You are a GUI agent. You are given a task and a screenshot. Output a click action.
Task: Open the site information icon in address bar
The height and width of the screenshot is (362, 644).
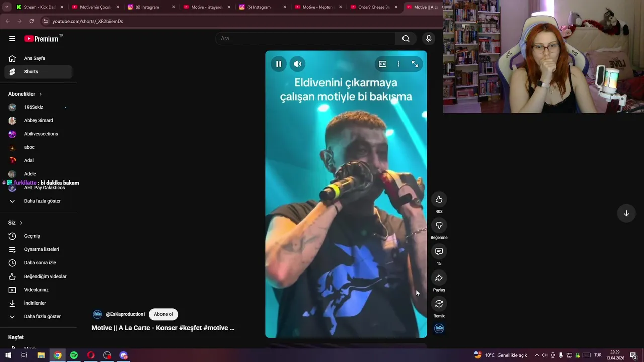click(x=46, y=21)
